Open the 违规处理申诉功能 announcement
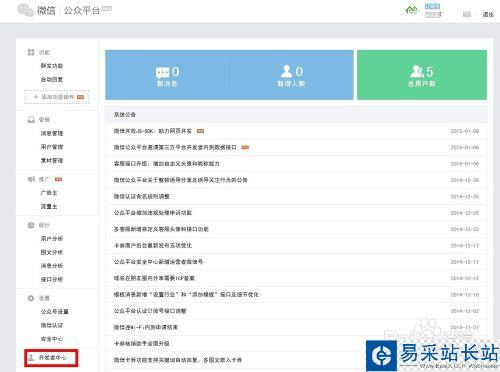Viewport: 500px width, 372px height. [153, 213]
